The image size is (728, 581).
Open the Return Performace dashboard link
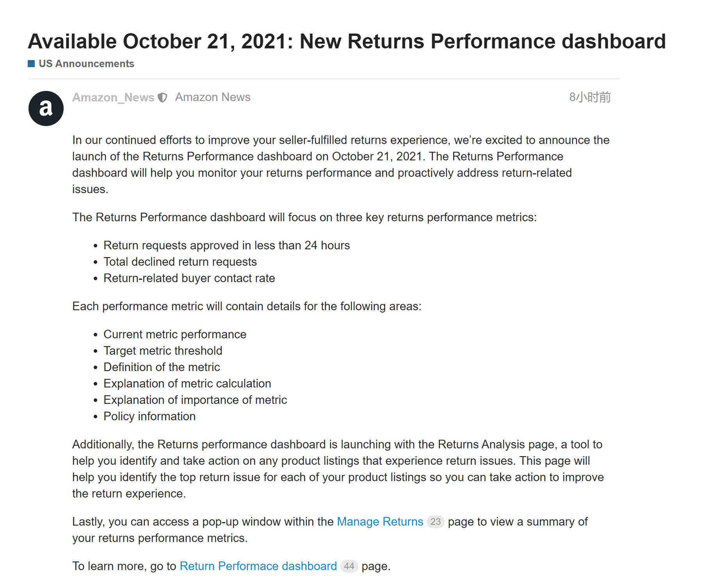258,566
